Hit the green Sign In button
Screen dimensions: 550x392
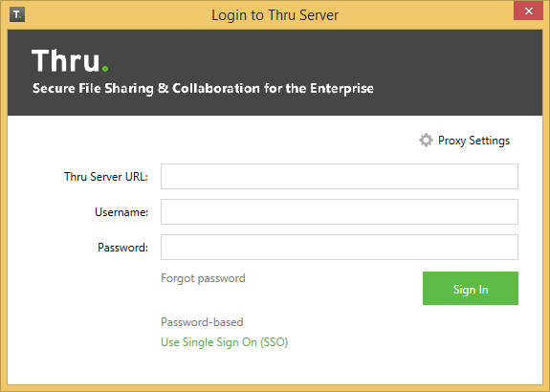pyautogui.click(x=471, y=288)
